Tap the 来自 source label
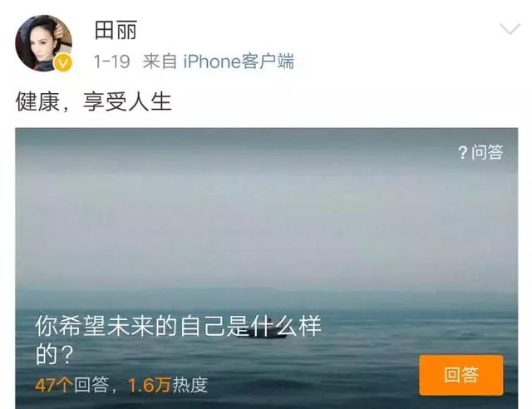The width and height of the screenshot is (532, 409). [x=160, y=62]
